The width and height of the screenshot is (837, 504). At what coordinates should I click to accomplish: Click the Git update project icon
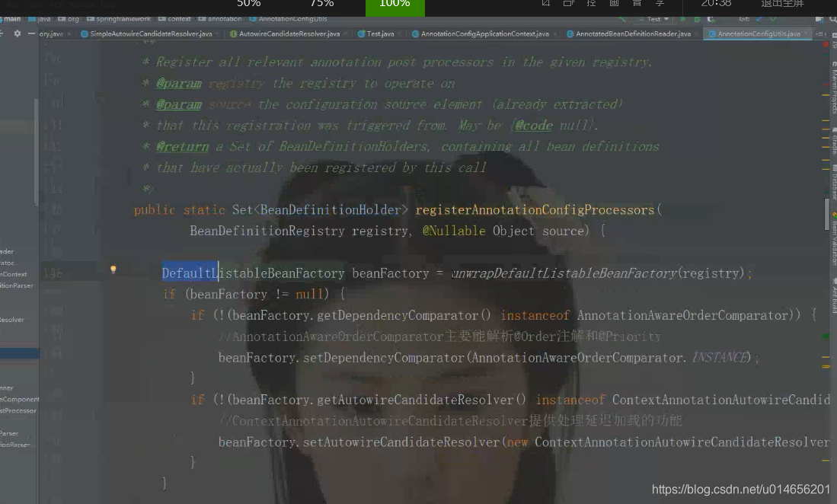click(759, 19)
